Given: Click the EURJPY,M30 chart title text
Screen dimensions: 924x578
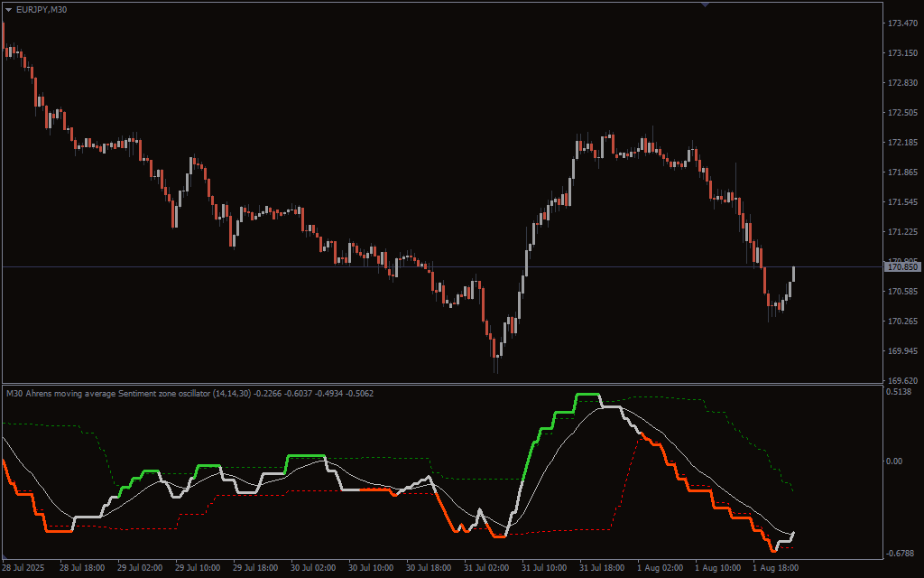Looking at the screenshot, I should coord(42,9).
